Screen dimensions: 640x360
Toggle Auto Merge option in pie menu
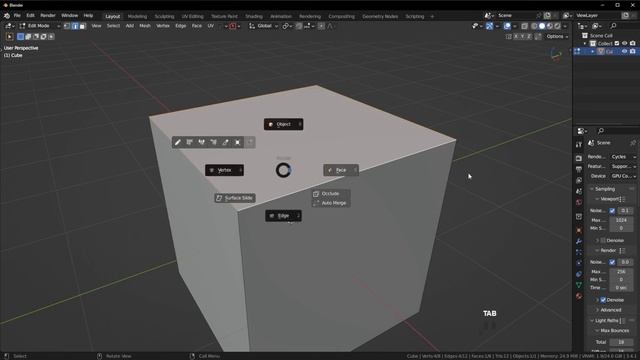coord(330,203)
